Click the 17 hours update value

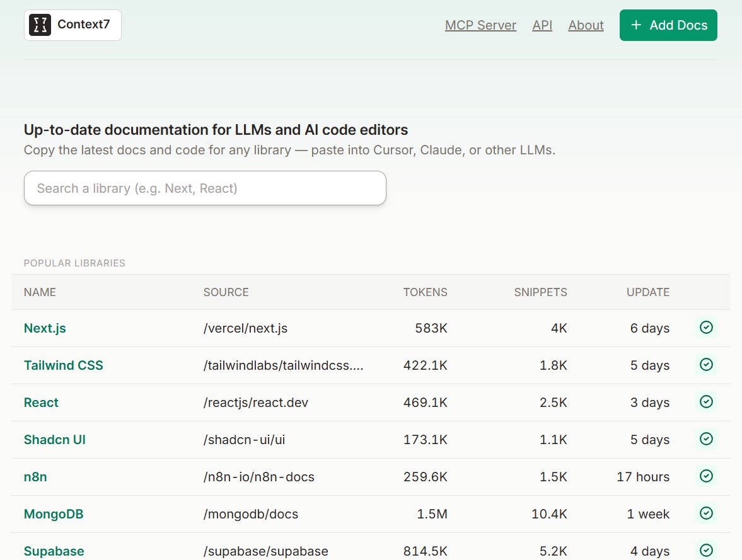643,477
